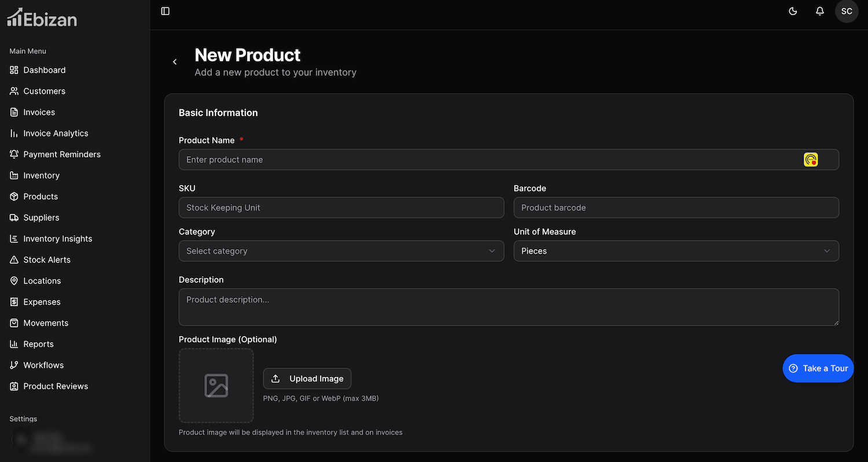Image resolution: width=868 pixels, height=462 pixels.
Task: Click the Barcode input field
Action: [676, 208]
